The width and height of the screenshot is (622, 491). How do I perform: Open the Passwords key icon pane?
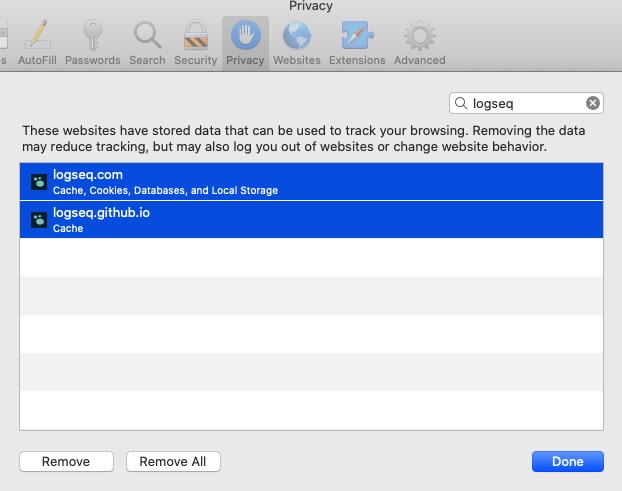pyautogui.click(x=92, y=35)
